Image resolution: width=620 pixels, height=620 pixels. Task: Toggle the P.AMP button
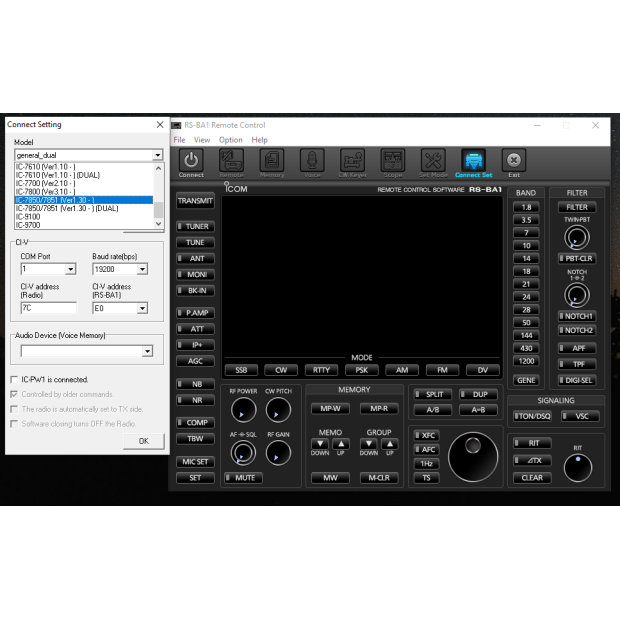195,313
